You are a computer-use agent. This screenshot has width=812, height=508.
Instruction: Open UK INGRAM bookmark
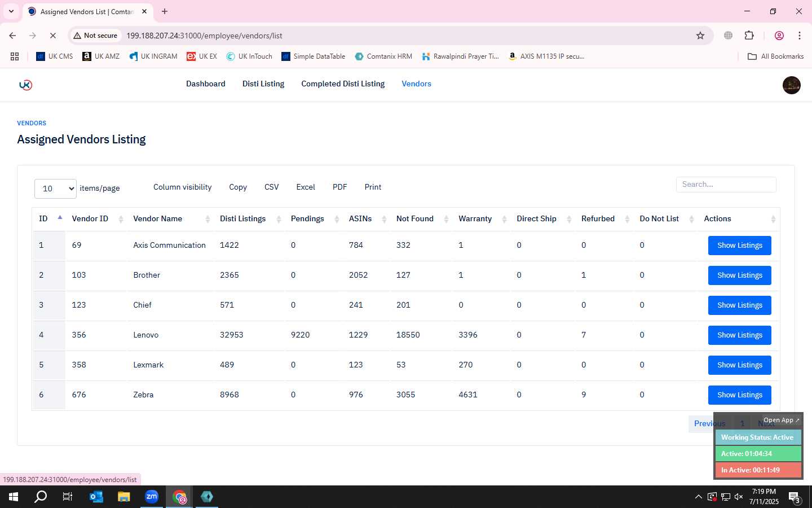tap(153, 56)
